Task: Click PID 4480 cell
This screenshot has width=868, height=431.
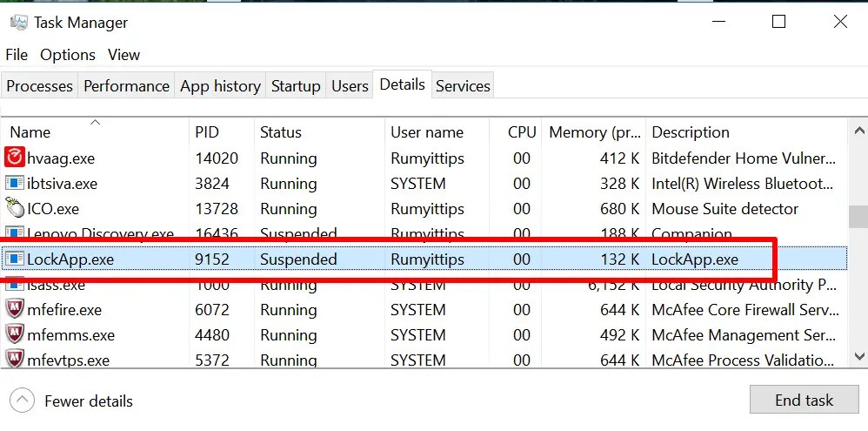Action: point(212,334)
